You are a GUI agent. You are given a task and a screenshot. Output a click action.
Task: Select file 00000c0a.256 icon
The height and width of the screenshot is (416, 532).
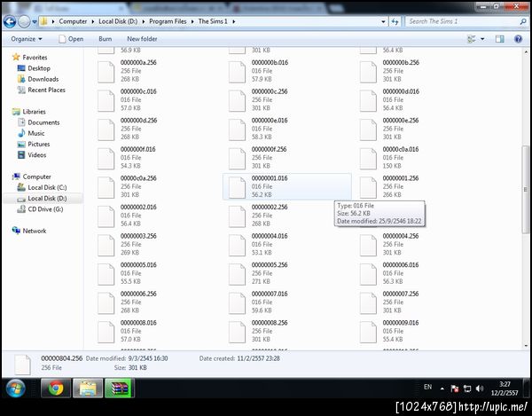(x=106, y=187)
